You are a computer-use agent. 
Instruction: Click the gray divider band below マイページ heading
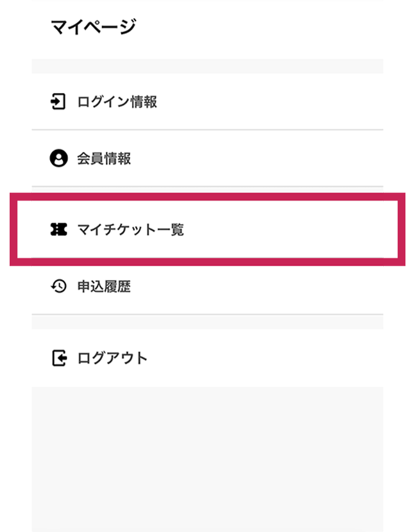tap(207, 66)
